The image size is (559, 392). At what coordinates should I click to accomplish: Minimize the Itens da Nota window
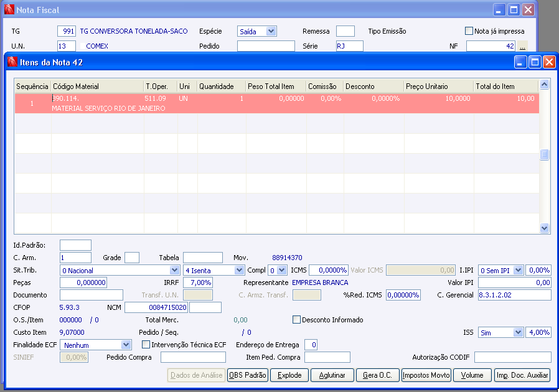pyautogui.click(x=520, y=62)
